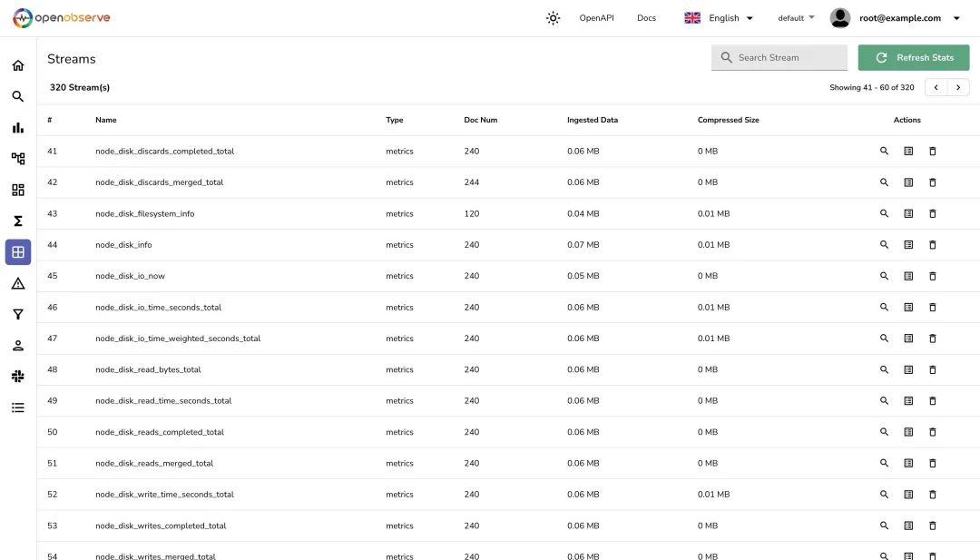Image resolution: width=980 pixels, height=560 pixels.
Task: Toggle dark mode with the theme icon
Action: click(553, 16)
